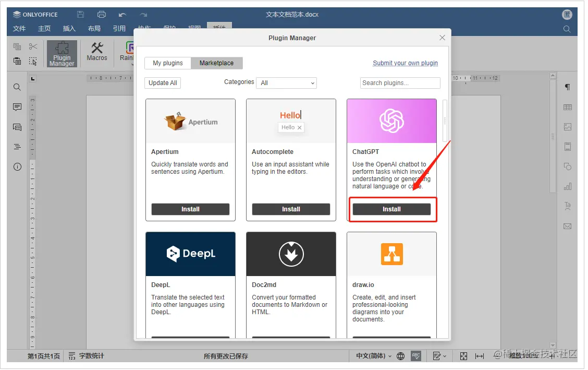Click the document vertical scrollbar
588x370 pixels.
(553, 136)
